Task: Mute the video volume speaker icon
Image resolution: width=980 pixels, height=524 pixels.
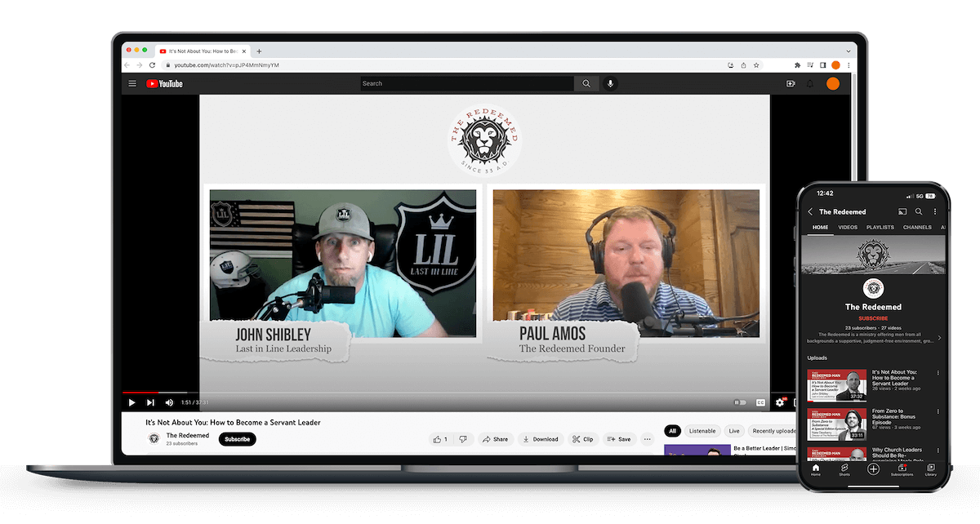Action: 169,402
